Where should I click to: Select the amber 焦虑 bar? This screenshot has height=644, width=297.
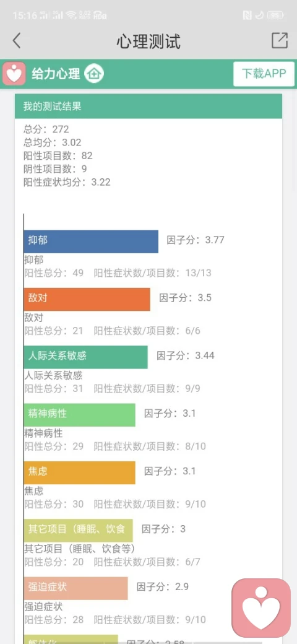coord(80,472)
